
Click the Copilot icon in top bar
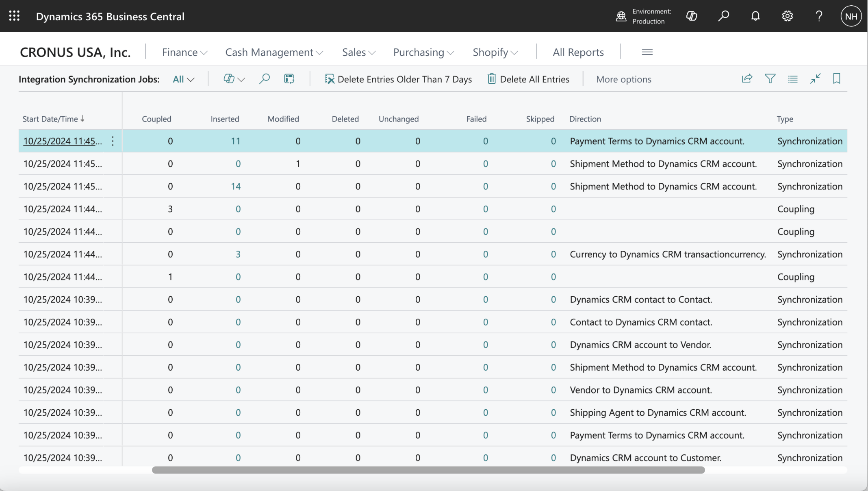coord(692,16)
